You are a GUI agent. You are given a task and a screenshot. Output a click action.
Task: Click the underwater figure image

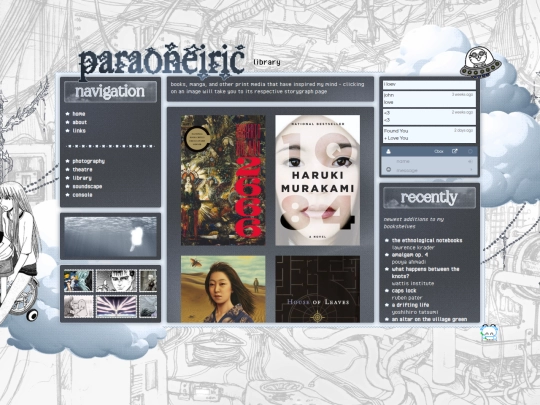(111, 237)
